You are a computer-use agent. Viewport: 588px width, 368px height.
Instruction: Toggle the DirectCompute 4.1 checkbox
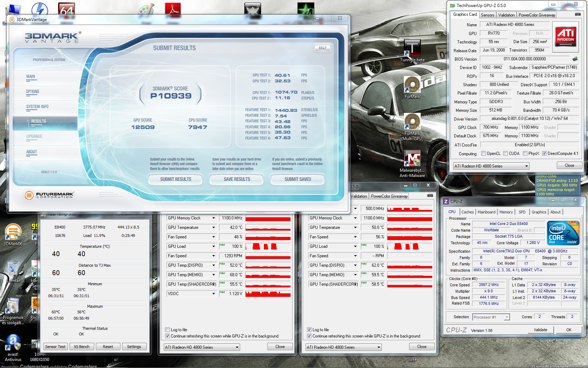coord(544,154)
